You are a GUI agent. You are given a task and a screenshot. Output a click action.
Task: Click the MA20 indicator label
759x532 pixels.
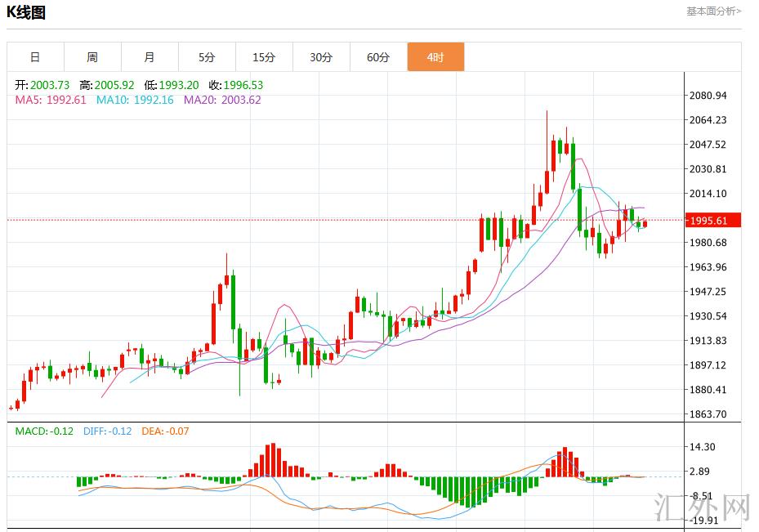coord(222,101)
